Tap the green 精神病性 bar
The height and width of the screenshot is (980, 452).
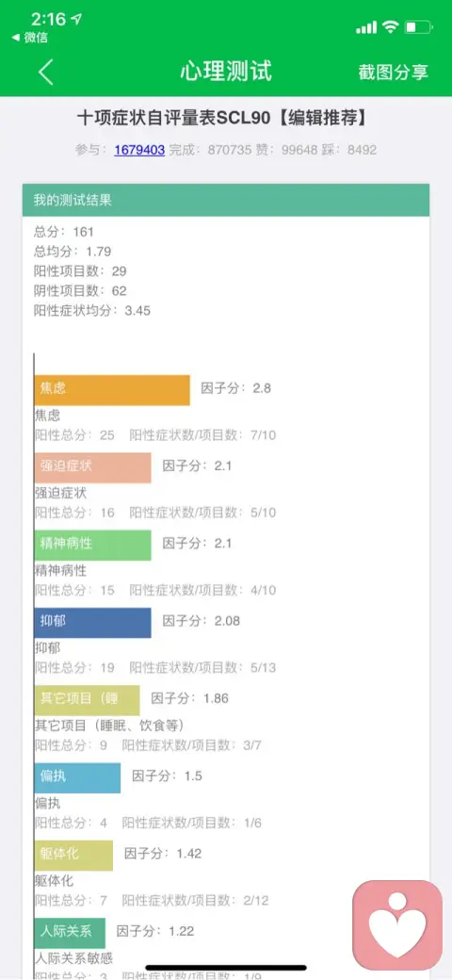[92, 545]
